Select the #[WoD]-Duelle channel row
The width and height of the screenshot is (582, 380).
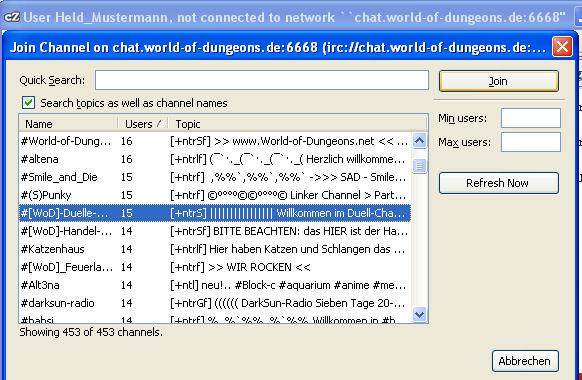point(215,213)
